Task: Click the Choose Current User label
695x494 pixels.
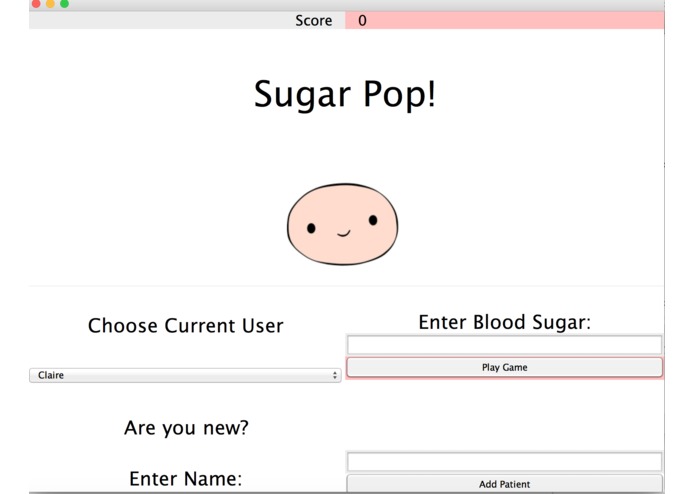Action: click(x=185, y=326)
